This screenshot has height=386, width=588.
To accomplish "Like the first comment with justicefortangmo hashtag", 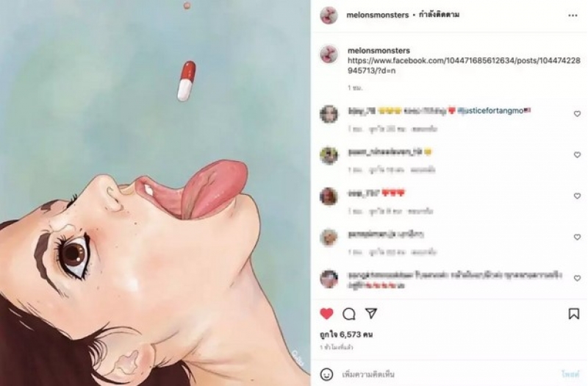I will [x=577, y=114].
